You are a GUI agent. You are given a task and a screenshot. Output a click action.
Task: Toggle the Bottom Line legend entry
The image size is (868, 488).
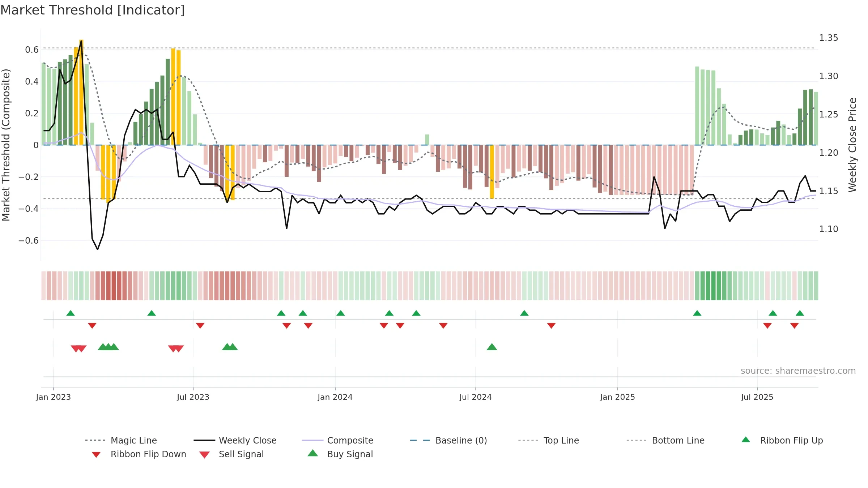click(x=665, y=440)
